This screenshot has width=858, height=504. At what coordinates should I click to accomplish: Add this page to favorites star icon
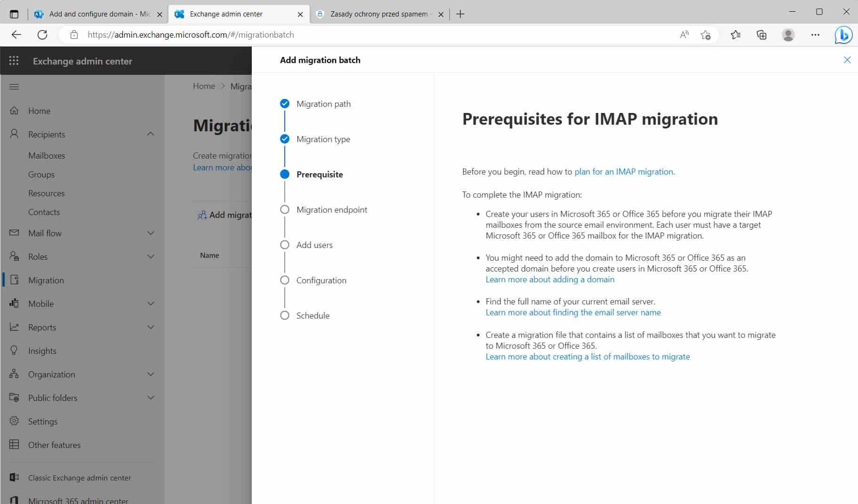tap(706, 35)
